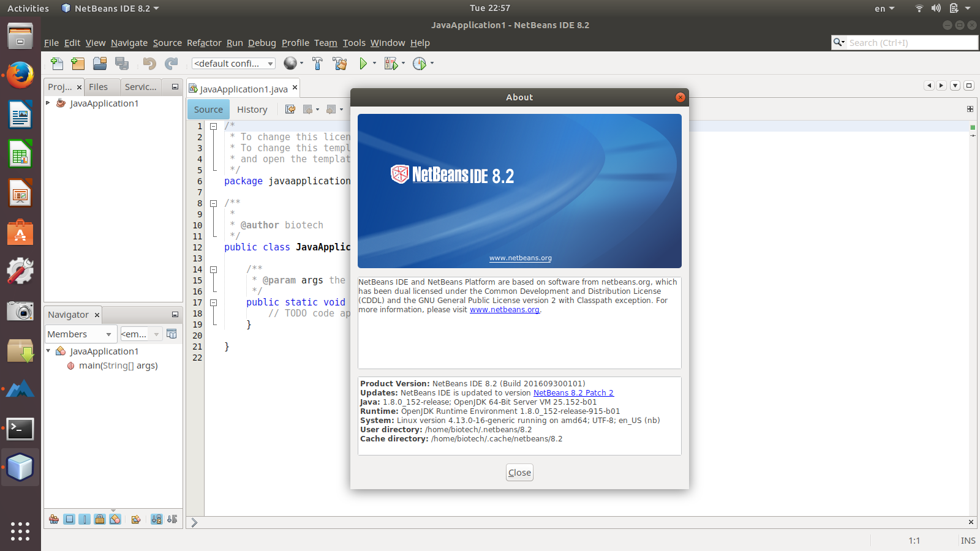Open the empty filter dropdown in Navigator
The image size is (980, 551).
140,334
